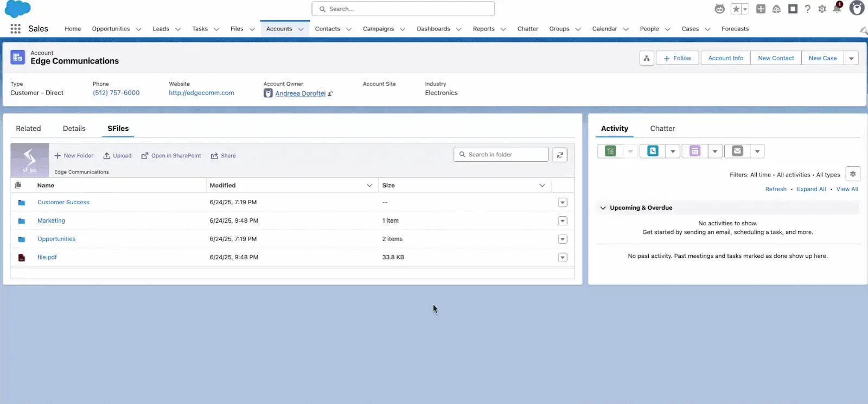Image resolution: width=868 pixels, height=404 pixels.
Task: Click the purple New Event calendar icon
Action: click(695, 151)
